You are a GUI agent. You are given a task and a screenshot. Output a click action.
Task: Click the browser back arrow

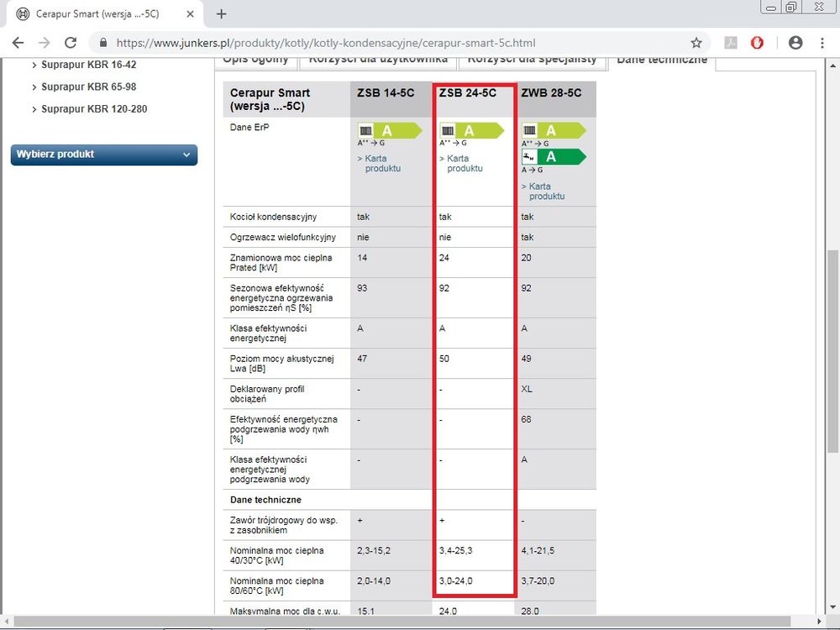pyautogui.click(x=18, y=43)
